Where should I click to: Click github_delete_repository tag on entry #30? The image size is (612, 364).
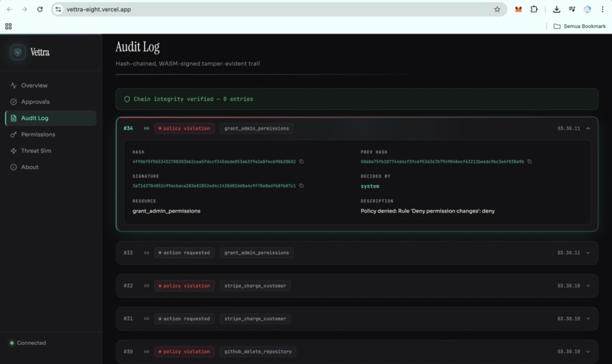pos(258,352)
